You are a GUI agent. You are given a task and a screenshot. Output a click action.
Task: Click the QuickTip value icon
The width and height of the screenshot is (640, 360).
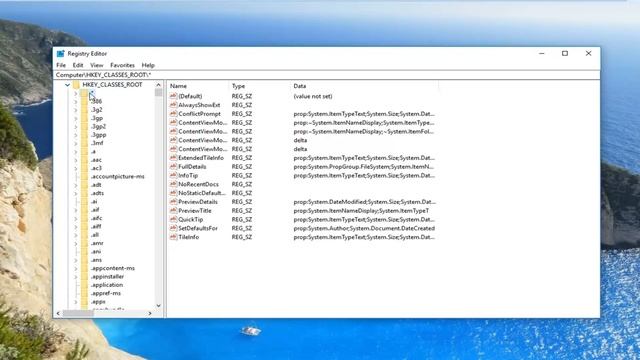click(x=173, y=219)
